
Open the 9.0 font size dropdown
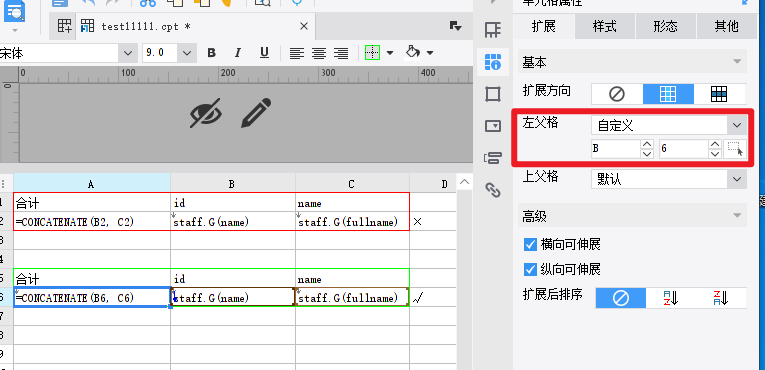click(x=187, y=53)
